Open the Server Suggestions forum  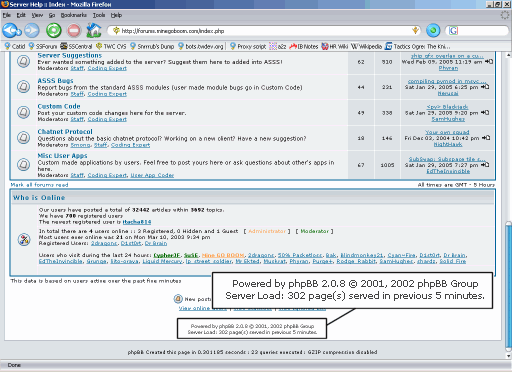(69, 55)
